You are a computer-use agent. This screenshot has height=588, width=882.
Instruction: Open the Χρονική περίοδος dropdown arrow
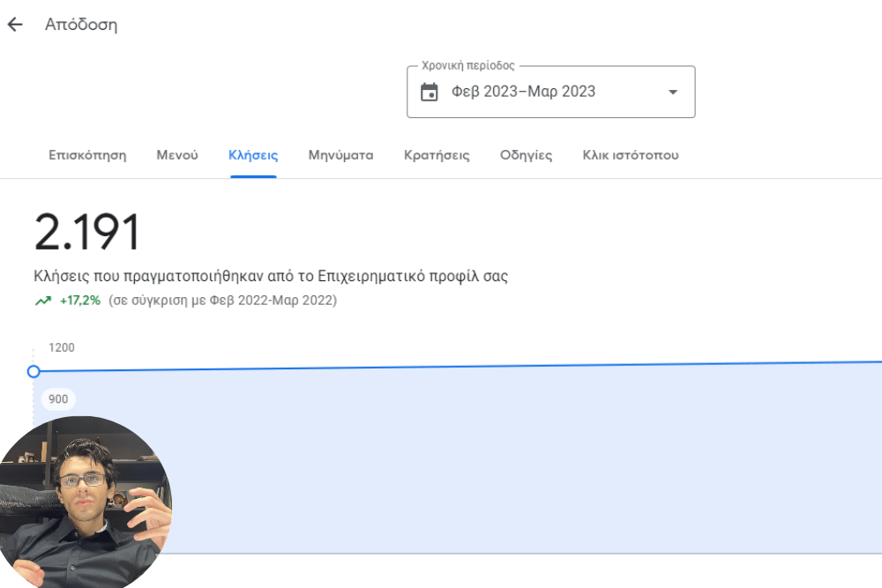click(672, 91)
